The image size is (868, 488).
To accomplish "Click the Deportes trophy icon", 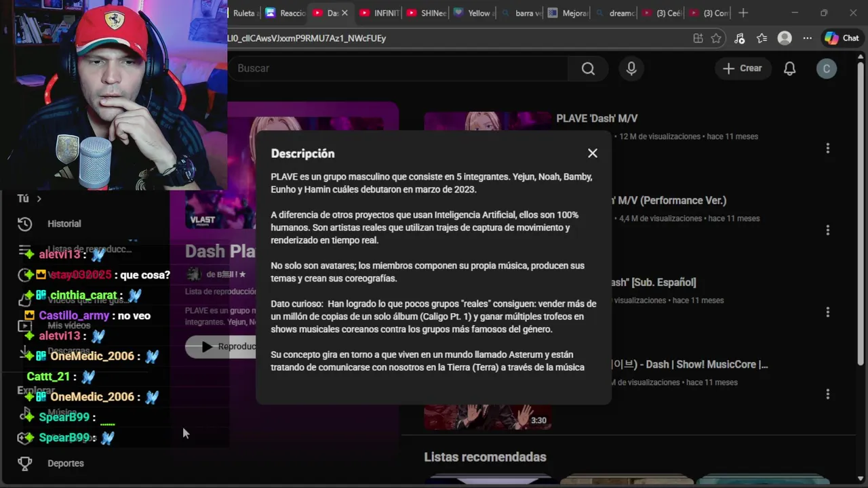I will click(x=24, y=464).
